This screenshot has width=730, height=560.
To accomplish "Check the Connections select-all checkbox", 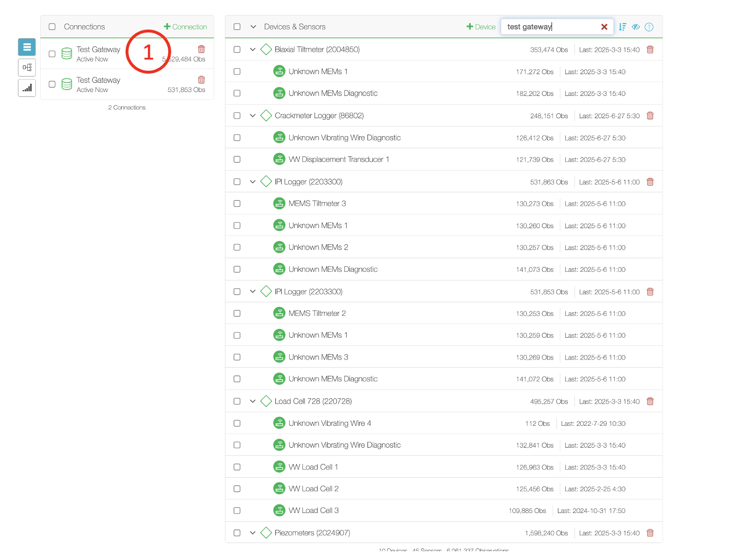I will [52, 27].
